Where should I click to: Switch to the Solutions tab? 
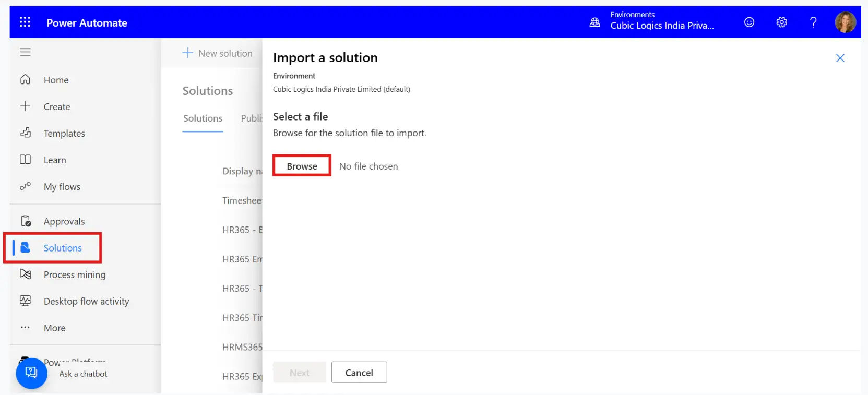(x=203, y=118)
